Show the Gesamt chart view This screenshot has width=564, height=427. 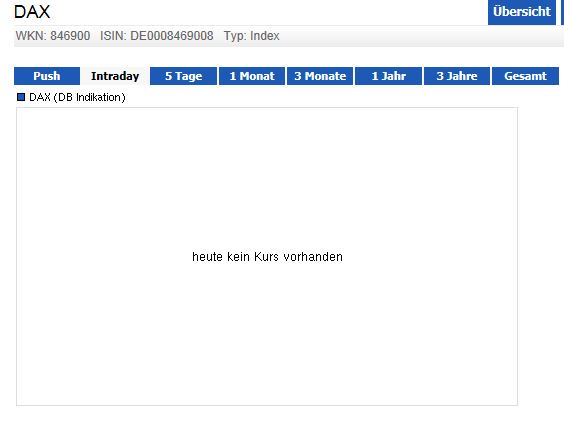526,76
